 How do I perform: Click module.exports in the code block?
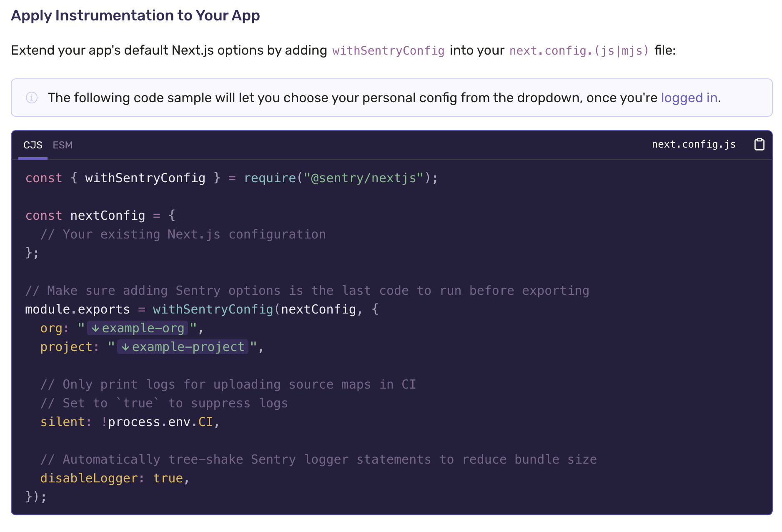[x=78, y=309]
